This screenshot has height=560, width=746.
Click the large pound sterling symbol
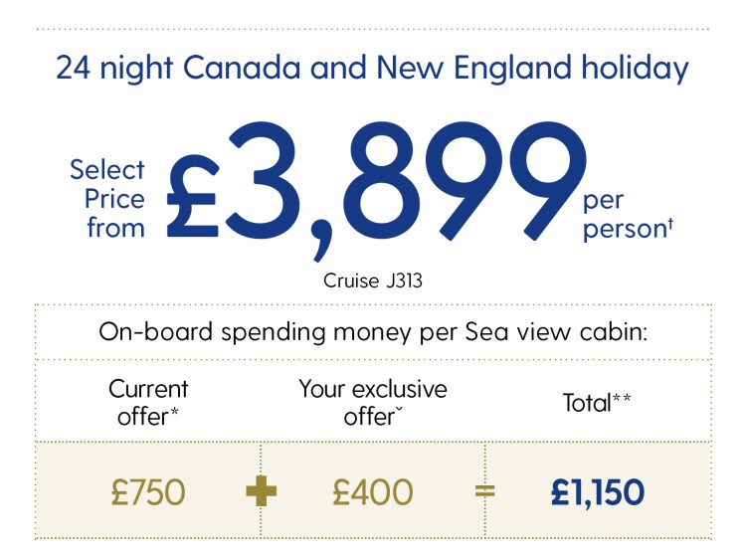click(x=193, y=197)
